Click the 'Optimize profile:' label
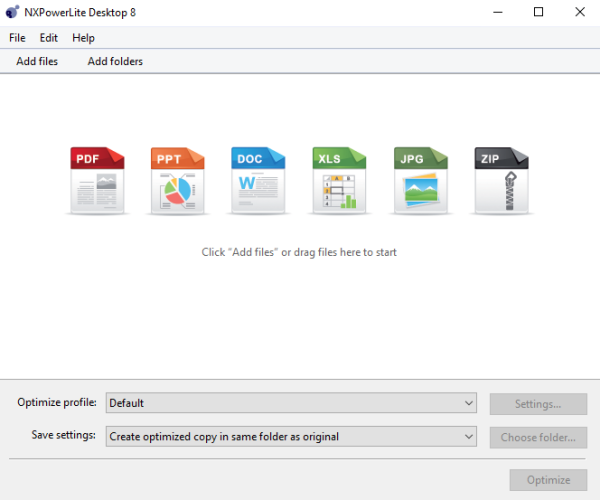Screen dimensions: 600x500 point(57,402)
